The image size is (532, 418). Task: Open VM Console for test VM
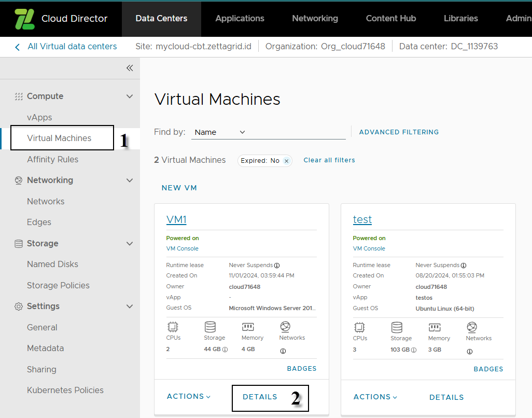tap(369, 249)
